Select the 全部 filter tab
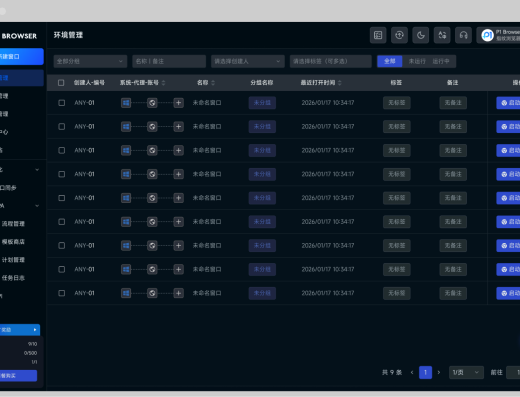Viewport: 520px width, 397px height. click(390, 61)
